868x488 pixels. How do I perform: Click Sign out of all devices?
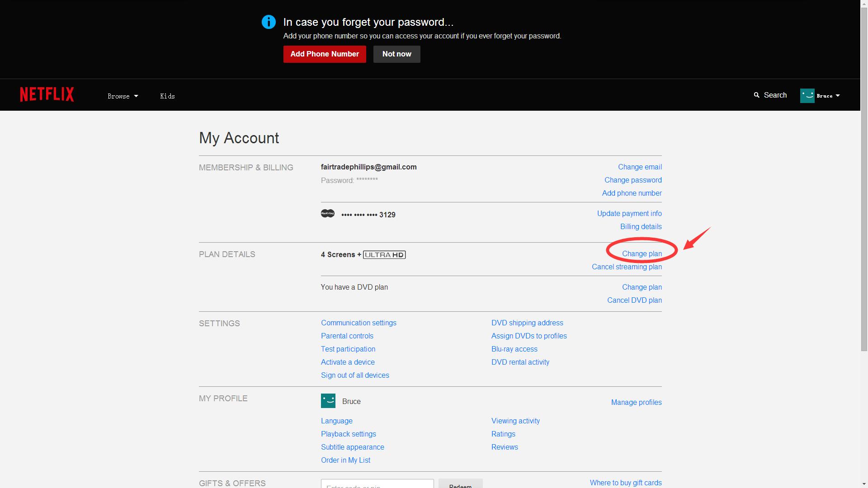click(355, 375)
